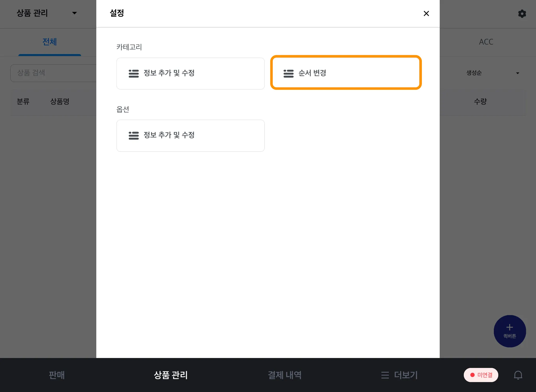Close the 설정 dialog with X
Image resolution: width=536 pixels, height=392 pixels.
click(426, 13)
